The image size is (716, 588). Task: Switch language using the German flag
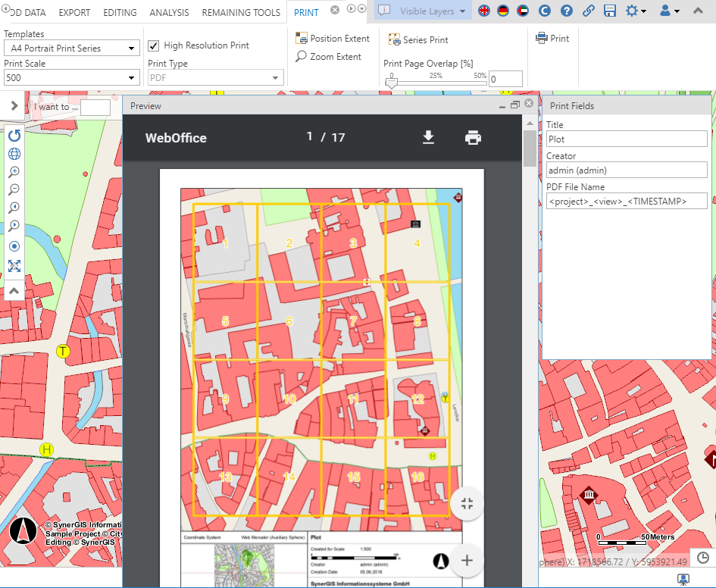click(505, 11)
